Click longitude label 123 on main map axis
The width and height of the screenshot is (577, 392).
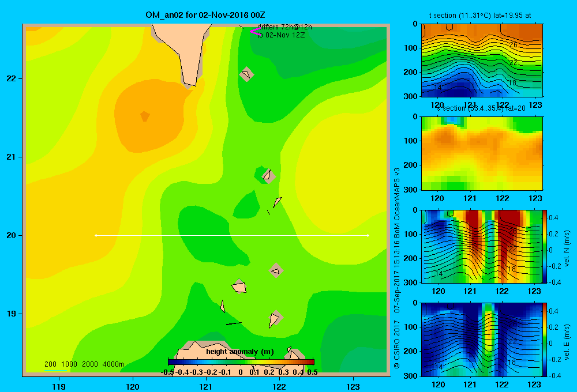click(353, 387)
